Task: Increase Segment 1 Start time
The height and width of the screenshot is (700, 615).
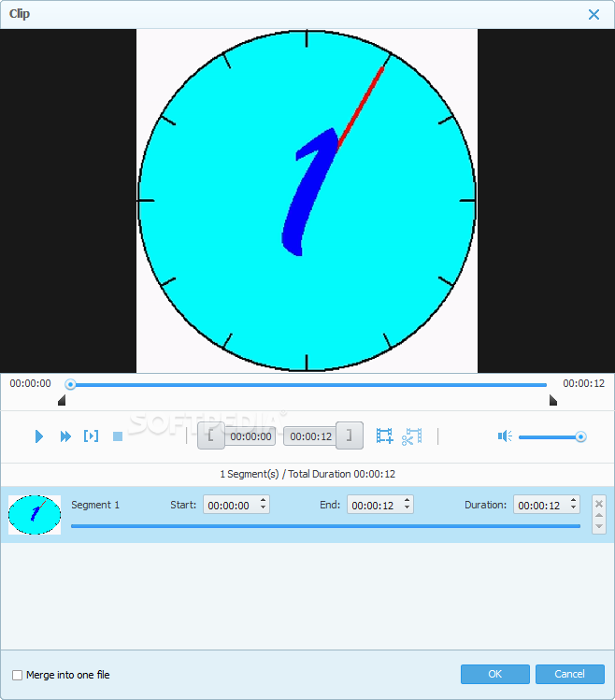Action: pyautogui.click(x=263, y=500)
